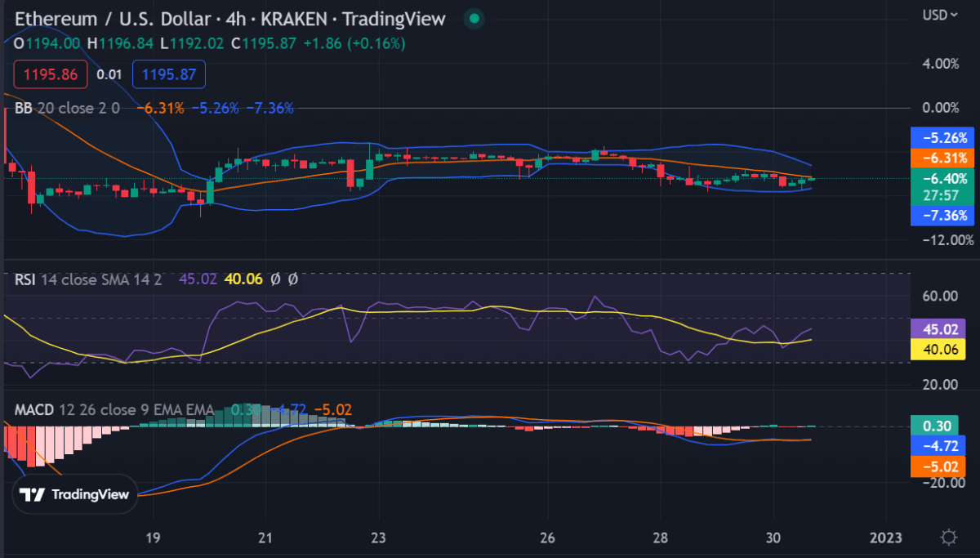Click the -6.31% BB basis legend value
The image size is (980, 558).
point(160,107)
